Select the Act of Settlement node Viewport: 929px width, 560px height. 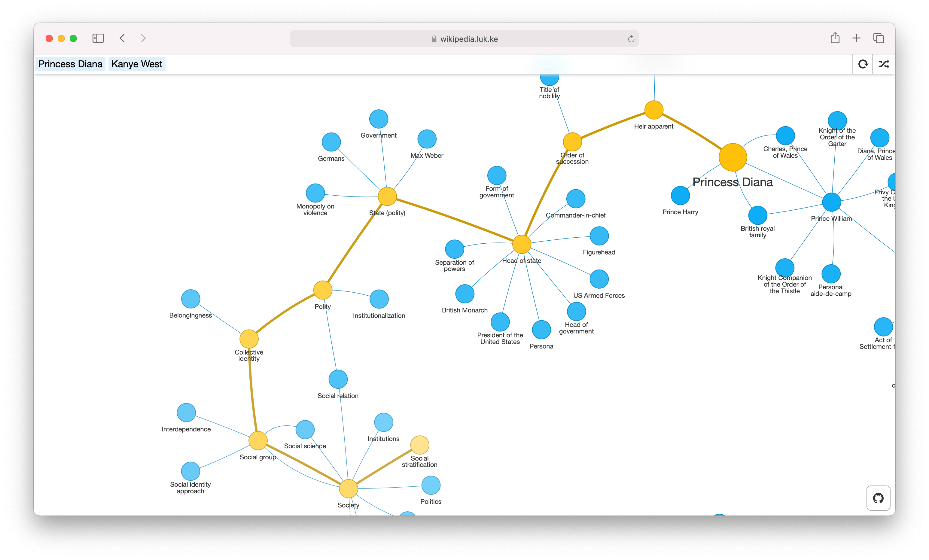[x=883, y=327]
